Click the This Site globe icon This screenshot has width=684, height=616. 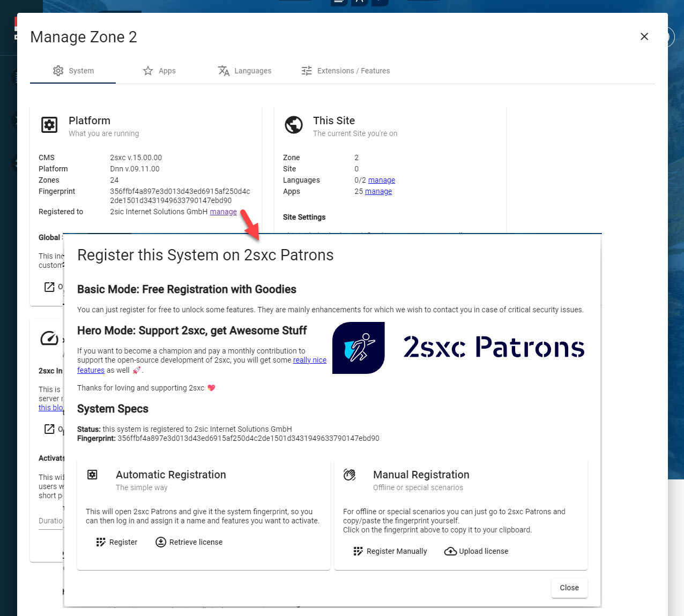click(x=294, y=125)
